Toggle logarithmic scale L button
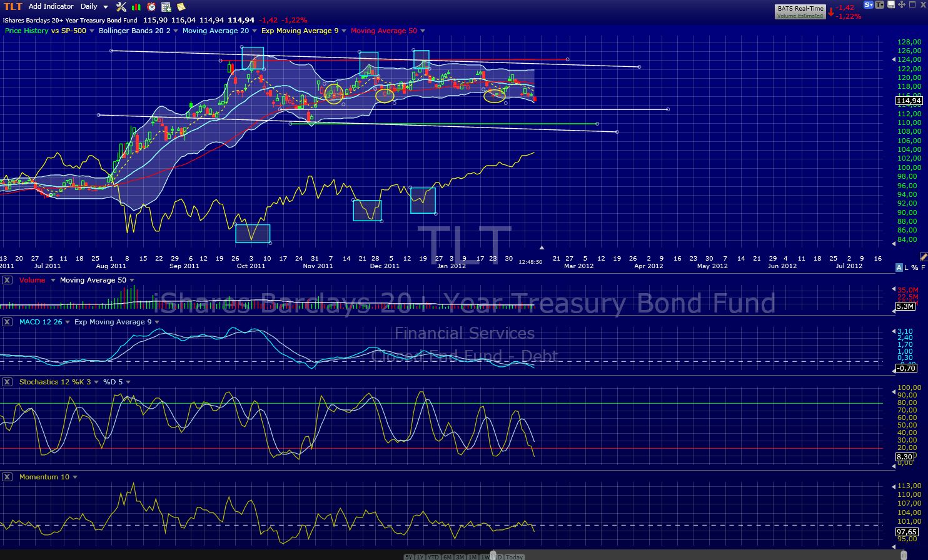The height and width of the screenshot is (560, 928). [x=907, y=267]
